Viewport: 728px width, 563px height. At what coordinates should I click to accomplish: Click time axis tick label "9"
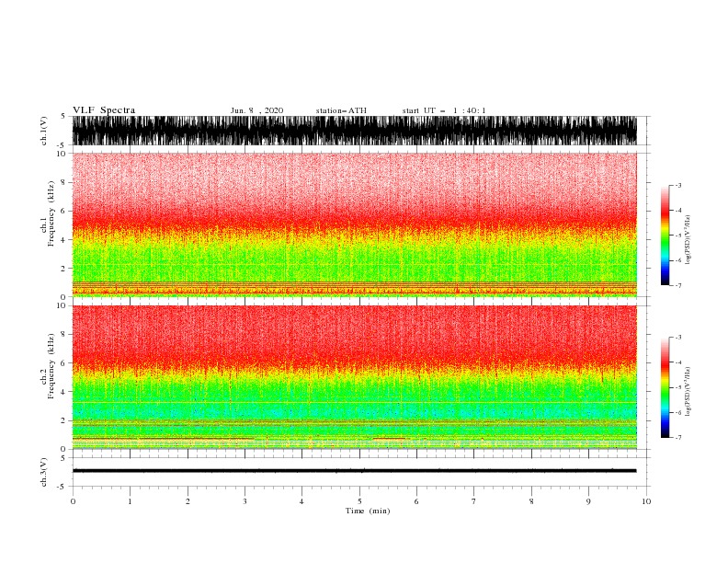[x=588, y=501]
